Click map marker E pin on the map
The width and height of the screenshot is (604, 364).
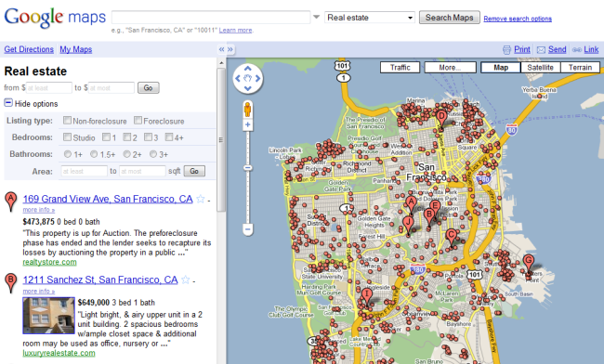[435, 208]
